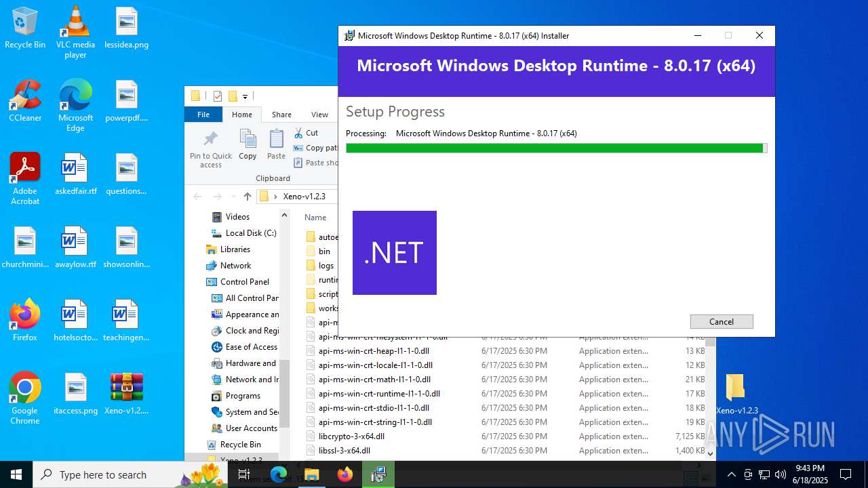Screen dimensions: 868x488
Task: Open CCleaner desktop shortcut
Action: pos(25,101)
